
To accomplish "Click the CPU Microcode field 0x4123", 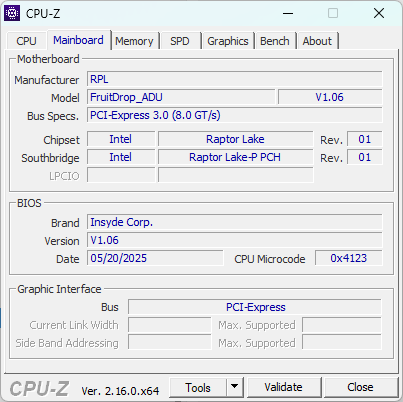I will click(349, 258).
